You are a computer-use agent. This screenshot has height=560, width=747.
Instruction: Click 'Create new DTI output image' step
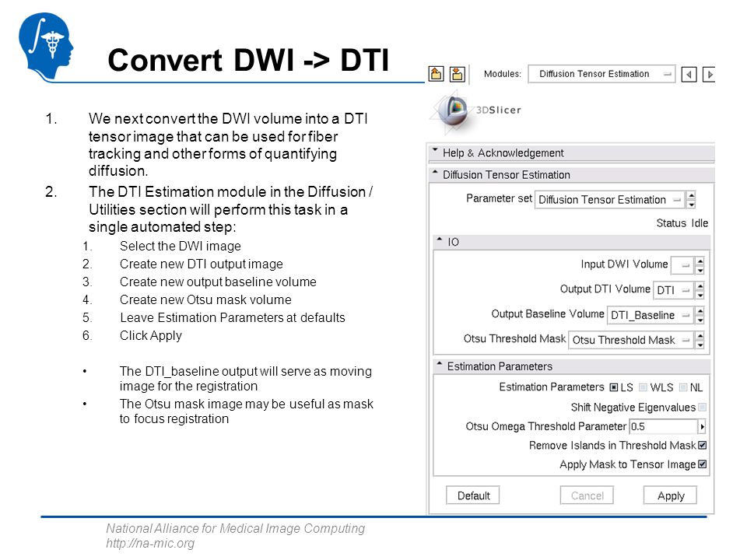[201, 264]
